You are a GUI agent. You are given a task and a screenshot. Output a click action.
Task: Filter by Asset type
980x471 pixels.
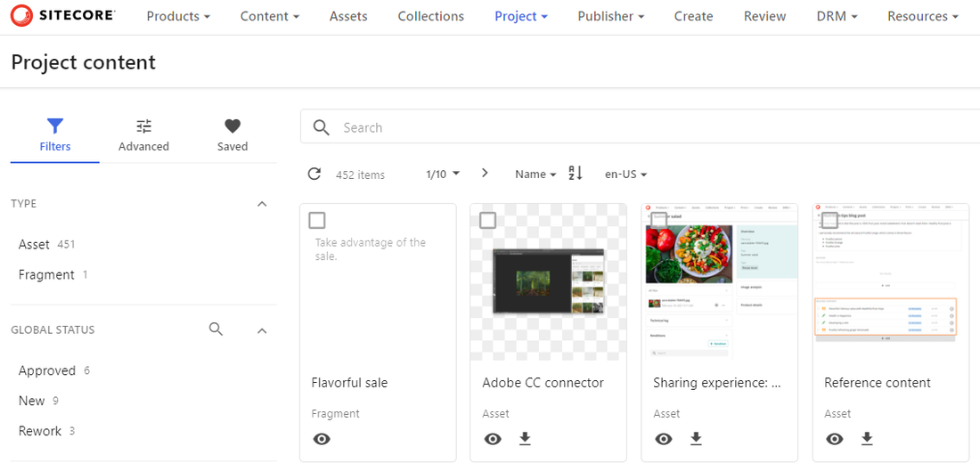click(x=47, y=244)
